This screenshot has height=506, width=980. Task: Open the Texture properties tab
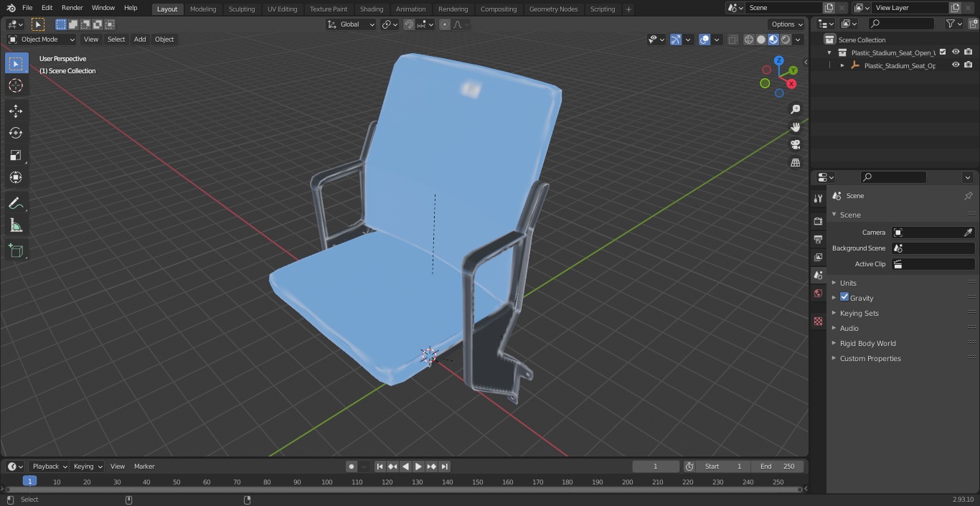pos(818,321)
